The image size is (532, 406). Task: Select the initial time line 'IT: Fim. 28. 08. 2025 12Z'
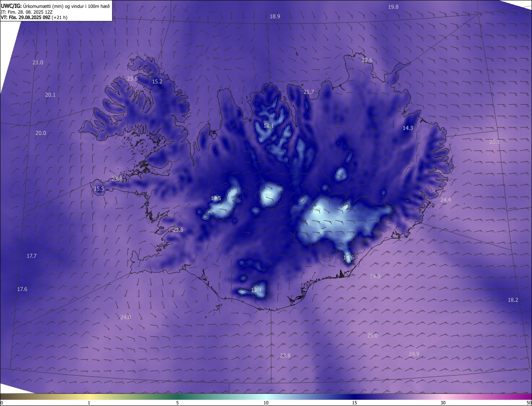click(x=26, y=12)
